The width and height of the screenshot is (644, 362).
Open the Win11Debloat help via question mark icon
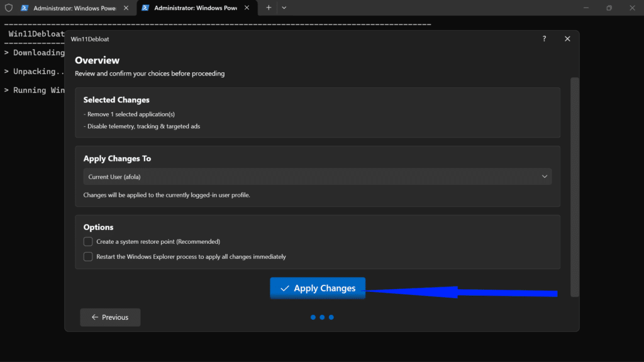pos(544,38)
